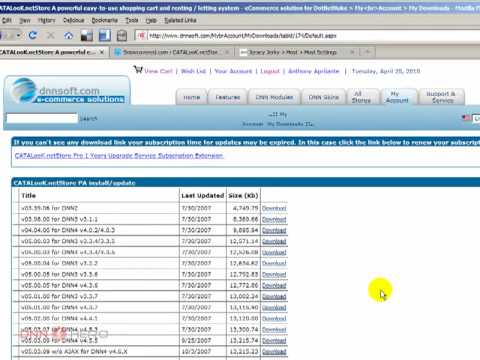The image size is (480, 360).
Task: Download the w/o AJAX for DNN4 version
Action: tap(274, 351)
